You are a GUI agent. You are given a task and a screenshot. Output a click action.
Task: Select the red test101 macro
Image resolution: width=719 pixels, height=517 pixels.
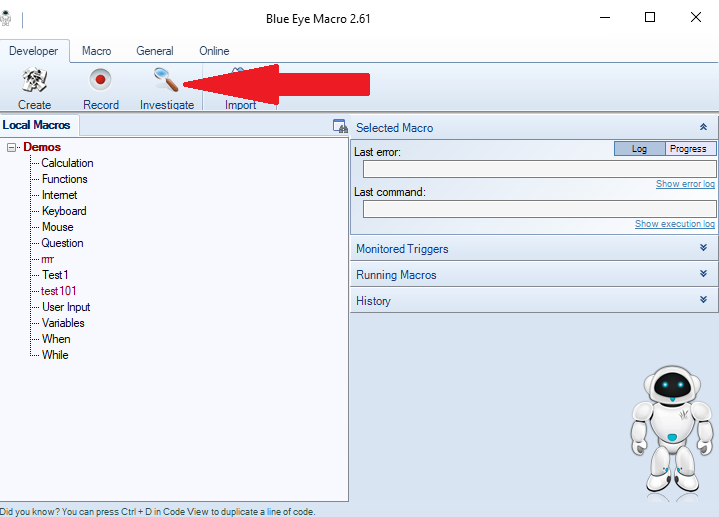tap(58, 291)
